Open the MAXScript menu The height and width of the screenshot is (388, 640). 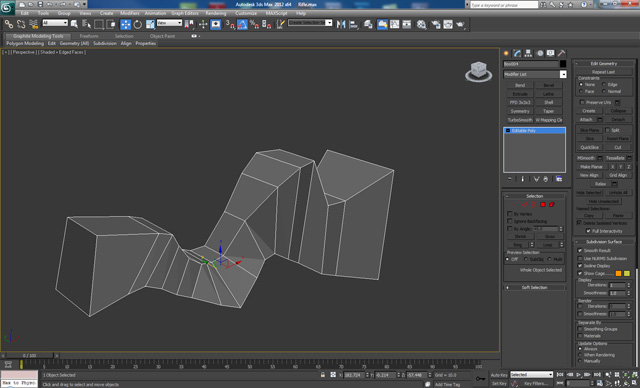(276, 13)
